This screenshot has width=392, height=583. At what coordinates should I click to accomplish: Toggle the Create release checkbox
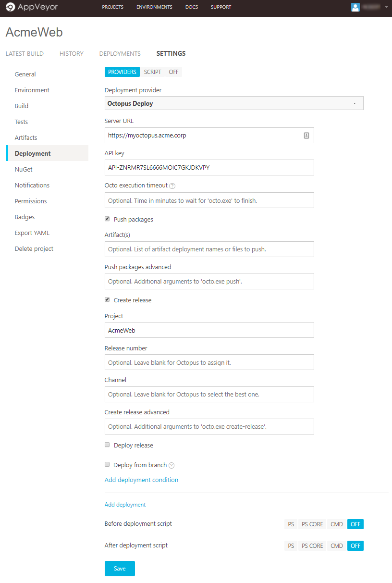[x=108, y=300]
